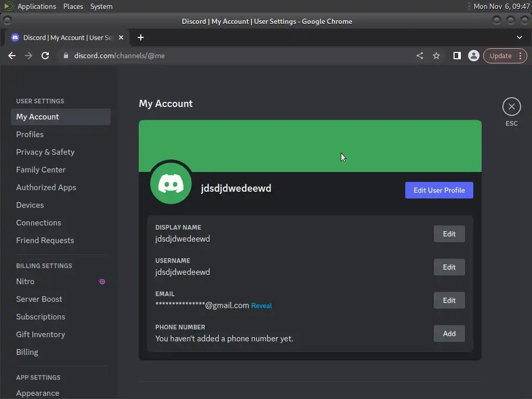Open Devices settings
Image resolution: width=532 pixels, height=399 pixels.
[x=61, y=205]
